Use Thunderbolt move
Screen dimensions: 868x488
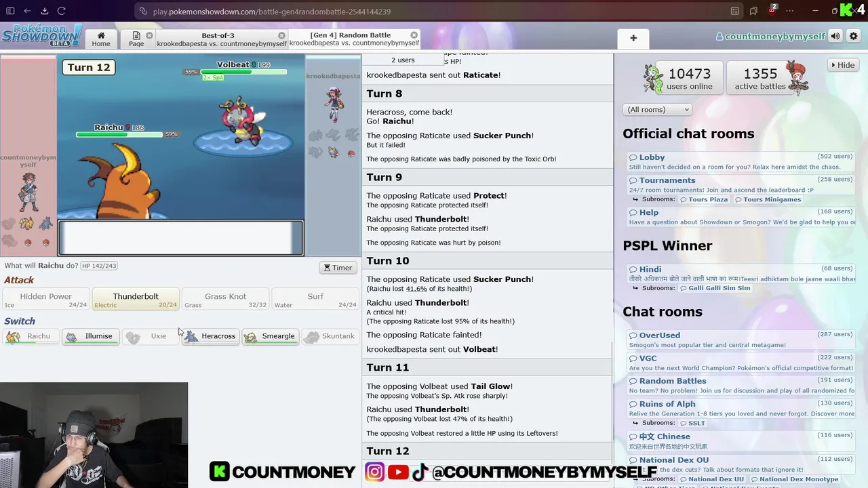coord(136,299)
